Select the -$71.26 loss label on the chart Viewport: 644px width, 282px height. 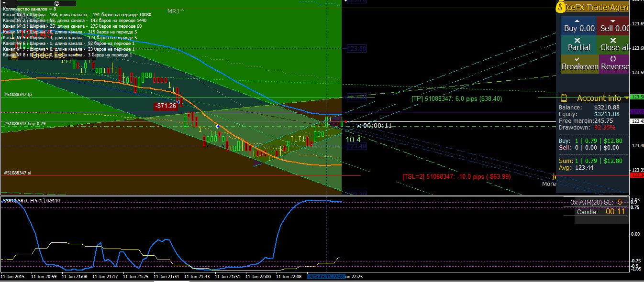[x=166, y=106]
